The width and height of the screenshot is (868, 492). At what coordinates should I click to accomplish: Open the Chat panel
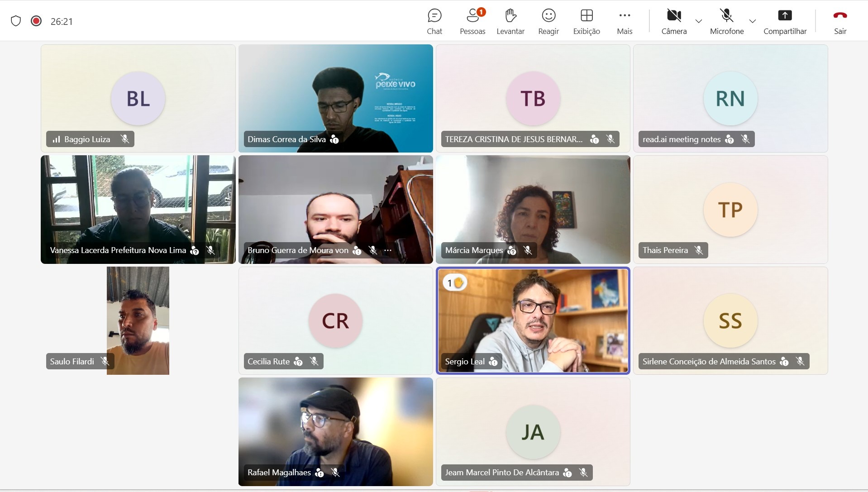click(x=434, y=21)
